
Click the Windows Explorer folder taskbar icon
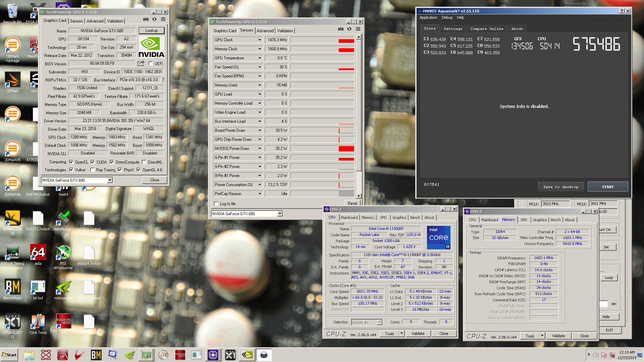click(29, 355)
